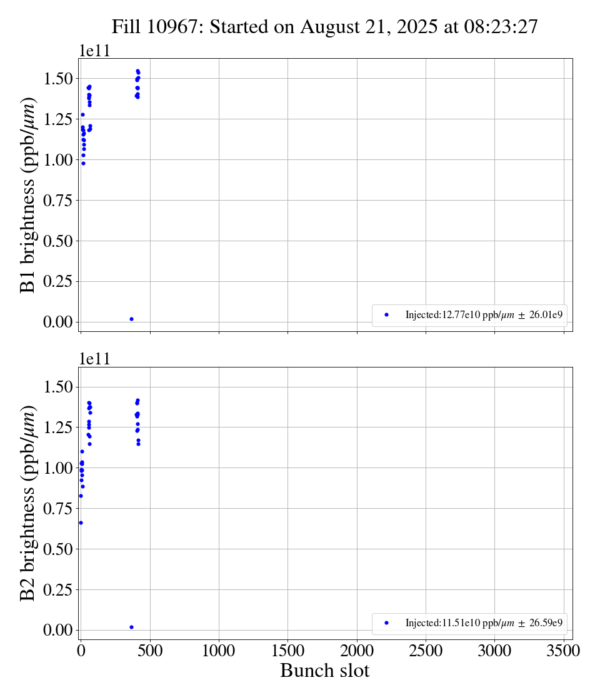Click the near-zero outlier point in the B2 plot
Image resolution: width=600 pixels, height=700 pixels.
(x=131, y=627)
